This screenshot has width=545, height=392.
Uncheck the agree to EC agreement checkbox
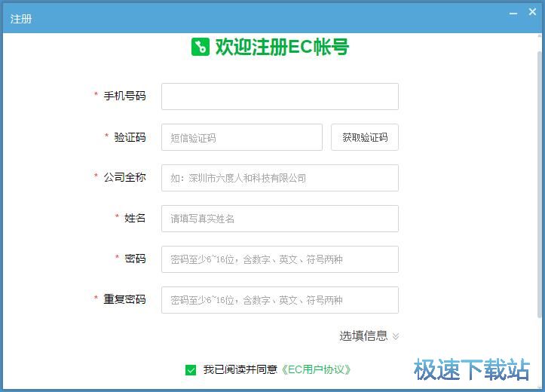tap(191, 369)
